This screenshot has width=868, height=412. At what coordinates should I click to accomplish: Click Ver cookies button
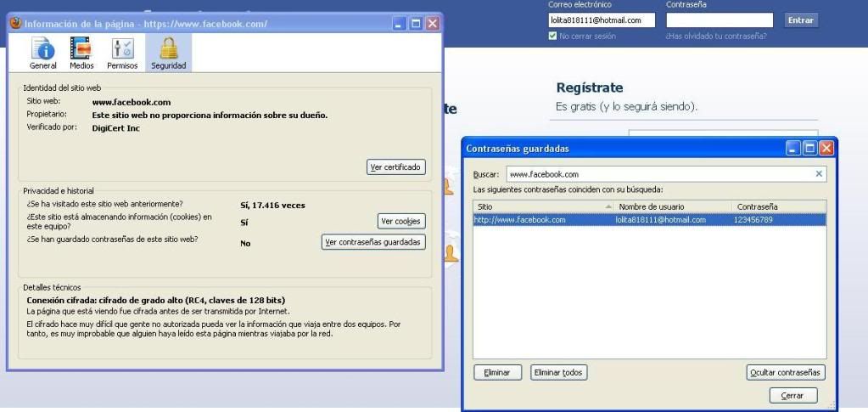click(401, 221)
